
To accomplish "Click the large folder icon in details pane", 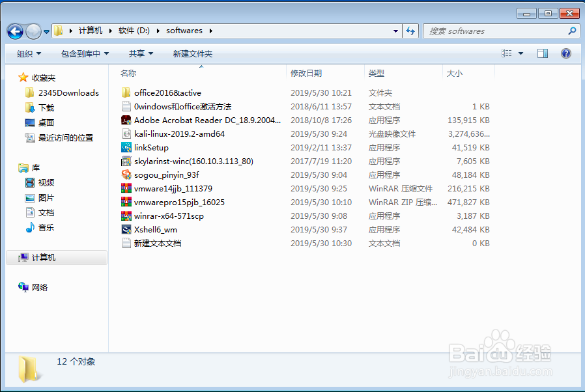I will click(29, 369).
